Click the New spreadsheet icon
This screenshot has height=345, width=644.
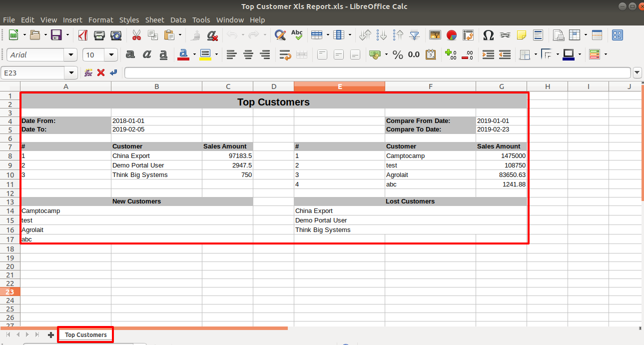click(13, 35)
